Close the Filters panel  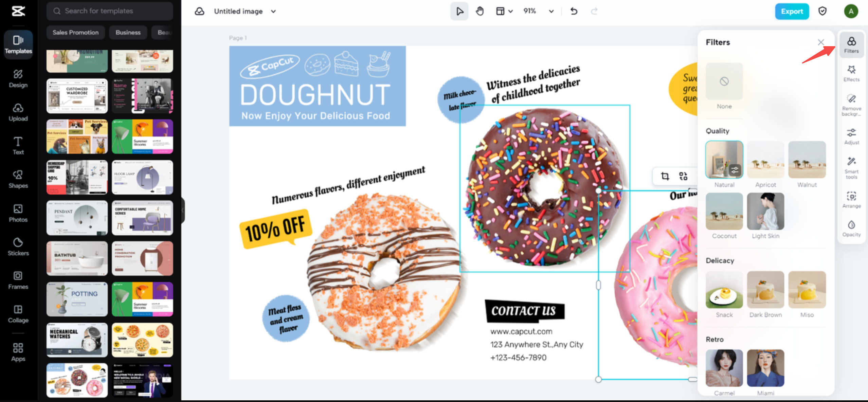coord(821,42)
